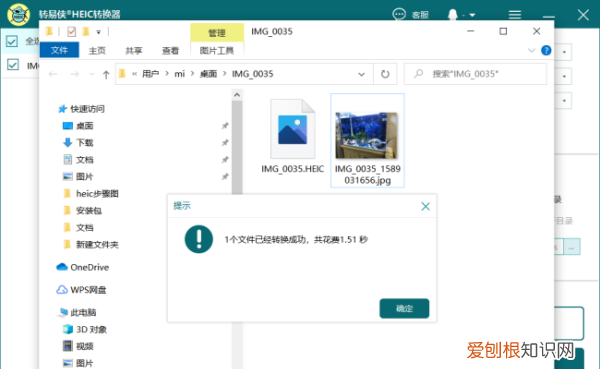Open 新建文件夹 in sidebar

tap(97, 245)
